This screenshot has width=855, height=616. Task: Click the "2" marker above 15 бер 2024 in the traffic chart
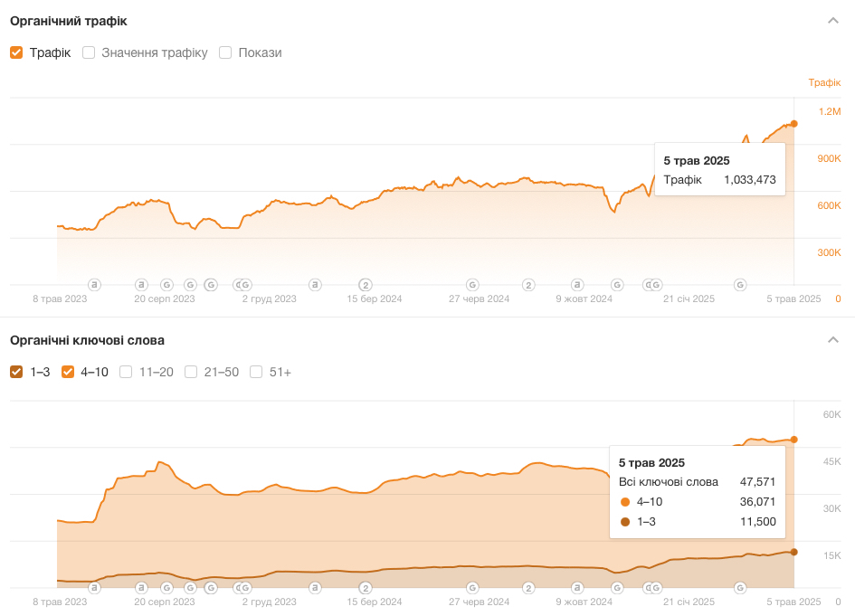coord(366,284)
